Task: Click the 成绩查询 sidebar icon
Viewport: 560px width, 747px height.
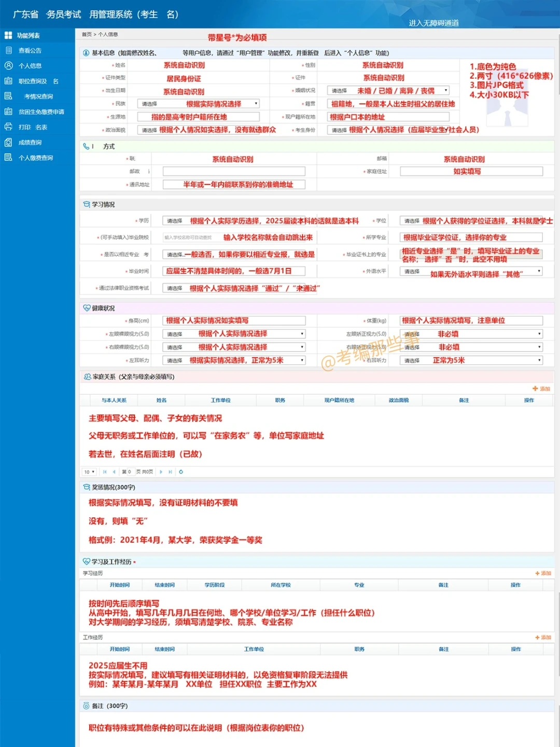Action: coord(8,142)
